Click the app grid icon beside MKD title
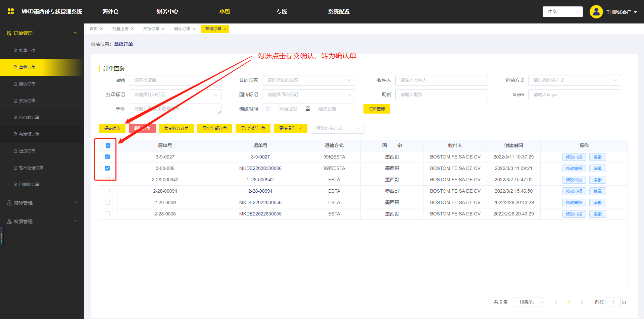Viewport: 644px width, 319px height. pos(11,11)
